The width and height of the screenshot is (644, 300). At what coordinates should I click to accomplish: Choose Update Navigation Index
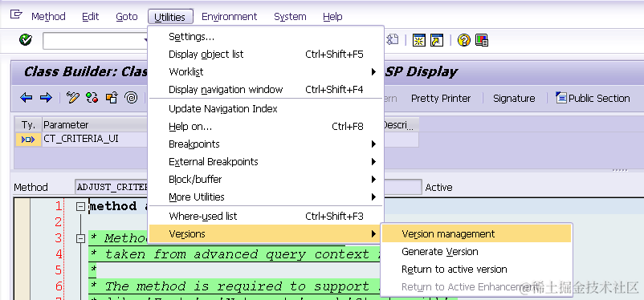[266, 109]
